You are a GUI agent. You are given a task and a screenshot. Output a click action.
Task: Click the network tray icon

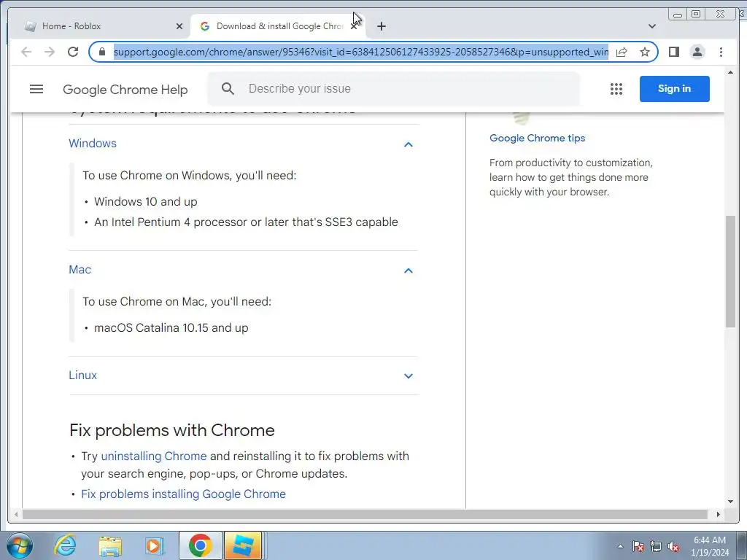pyautogui.click(x=656, y=546)
